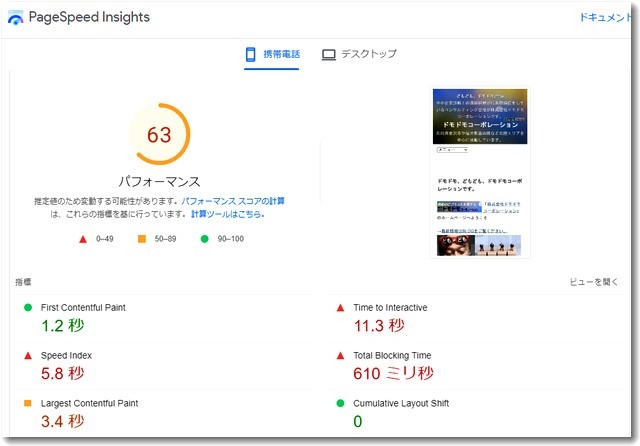Click the Speed Index label
Screen dimensions: 640x446
(x=66, y=355)
